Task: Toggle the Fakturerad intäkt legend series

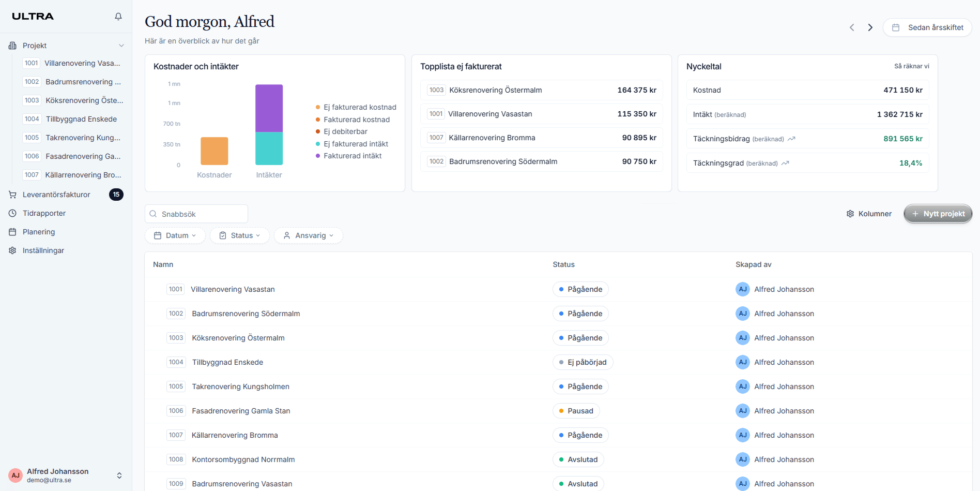Action: [x=352, y=156]
